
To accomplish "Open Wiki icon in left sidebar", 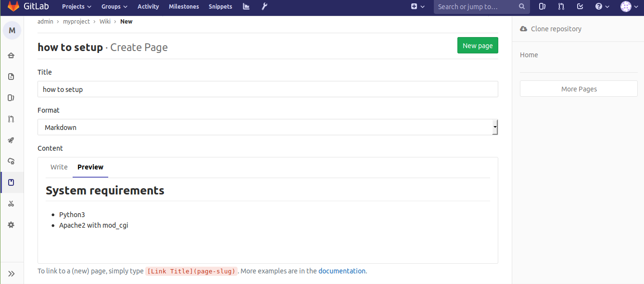I will (x=12, y=182).
